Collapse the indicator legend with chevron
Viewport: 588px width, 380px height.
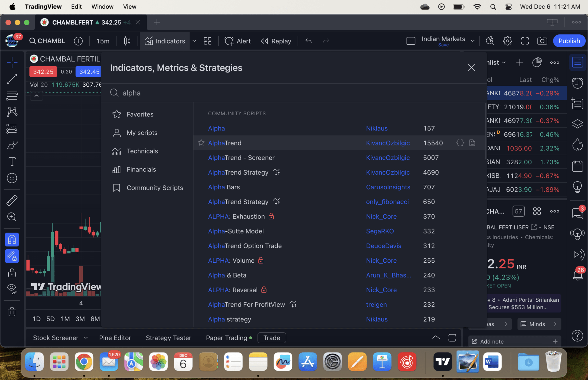tap(36, 96)
